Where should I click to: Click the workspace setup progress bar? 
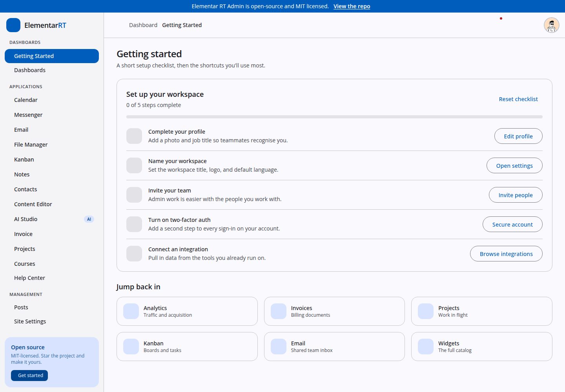click(334, 117)
